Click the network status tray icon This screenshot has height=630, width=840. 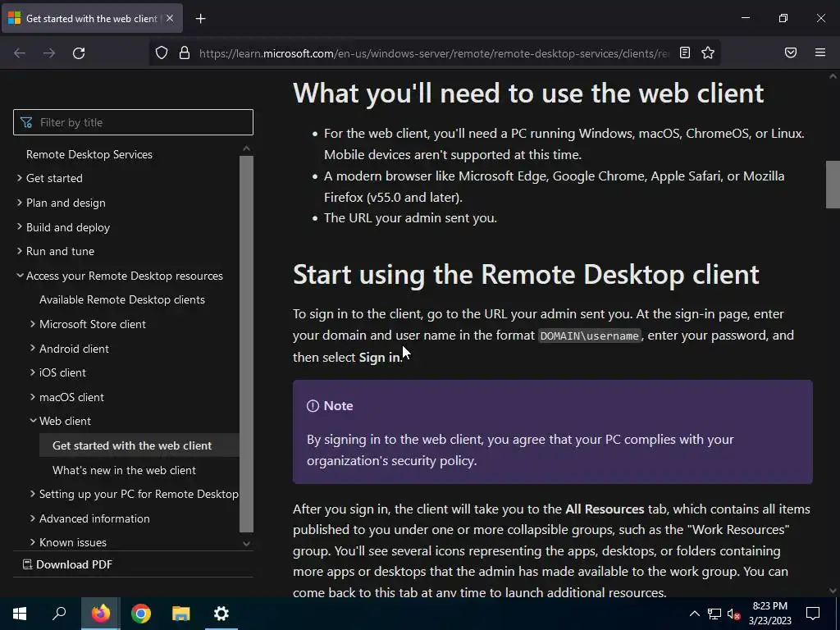[x=714, y=614]
